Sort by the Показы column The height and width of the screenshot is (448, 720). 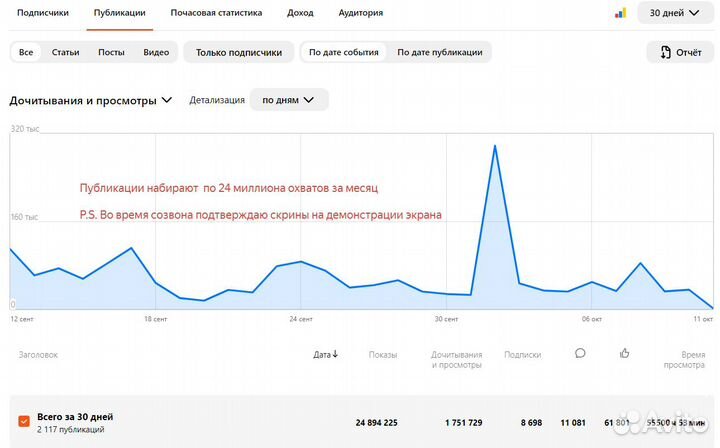[382, 355]
